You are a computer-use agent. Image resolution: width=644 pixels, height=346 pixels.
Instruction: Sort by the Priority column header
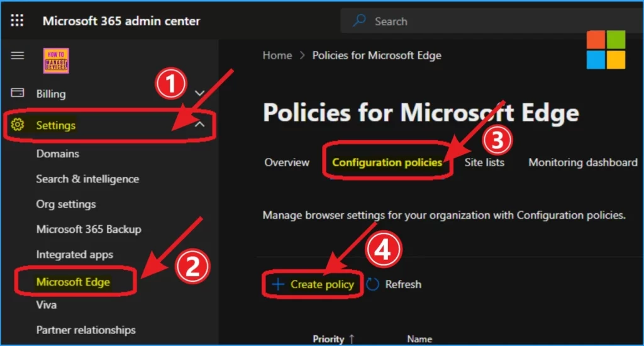click(328, 339)
